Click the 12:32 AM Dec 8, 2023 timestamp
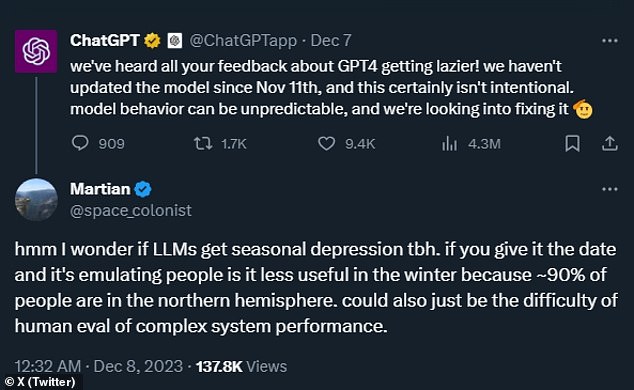 coord(99,367)
